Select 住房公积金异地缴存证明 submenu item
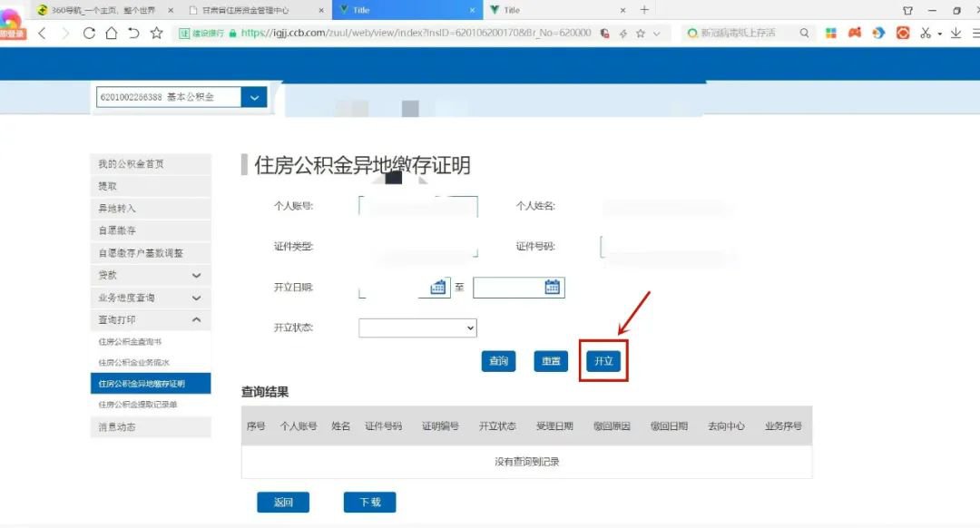The height and width of the screenshot is (528, 980). click(x=151, y=384)
